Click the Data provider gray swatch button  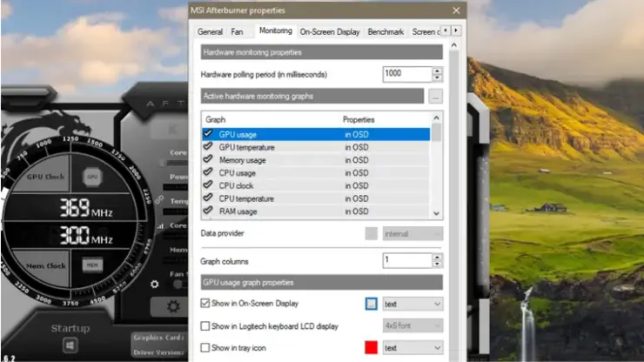pyautogui.click(x=371, y=233)
